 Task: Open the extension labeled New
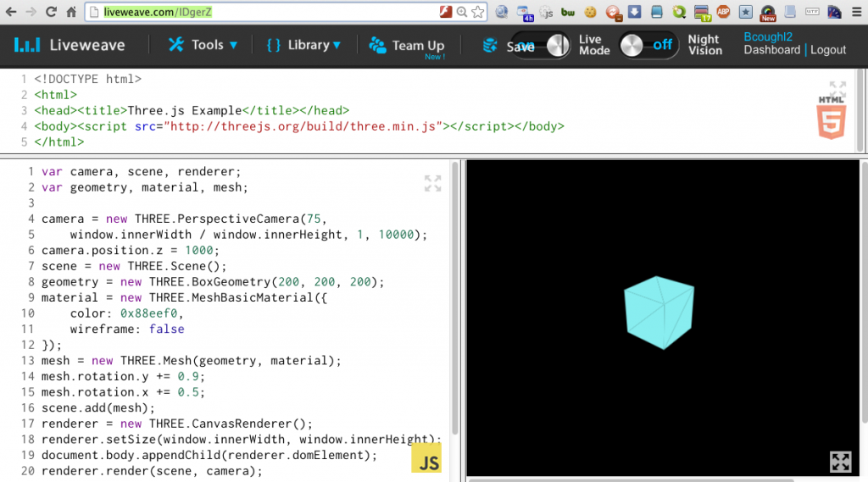click(x=768, y=14)
